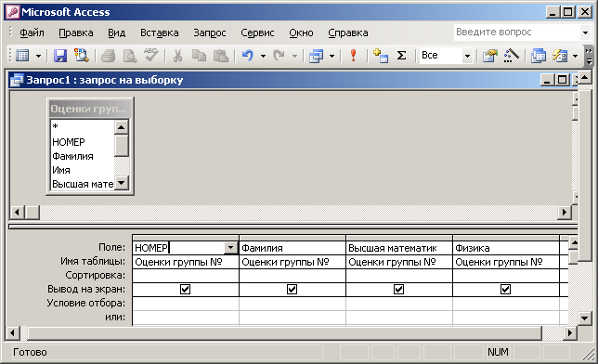Click the View (datasheet) toolbar icon

(x=22, y=56)
